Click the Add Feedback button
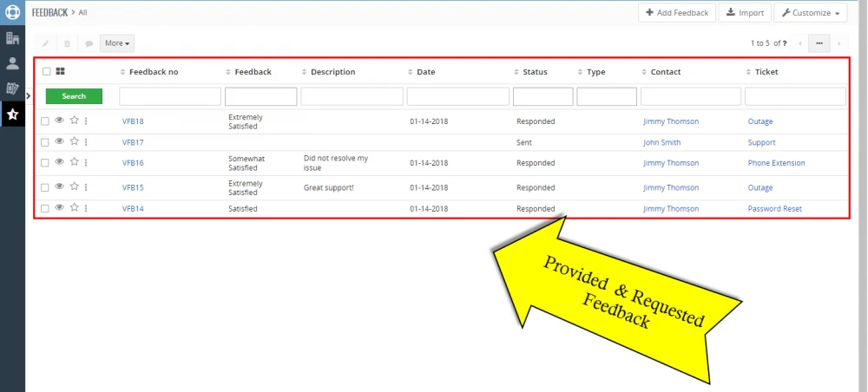 click(676, 13)
